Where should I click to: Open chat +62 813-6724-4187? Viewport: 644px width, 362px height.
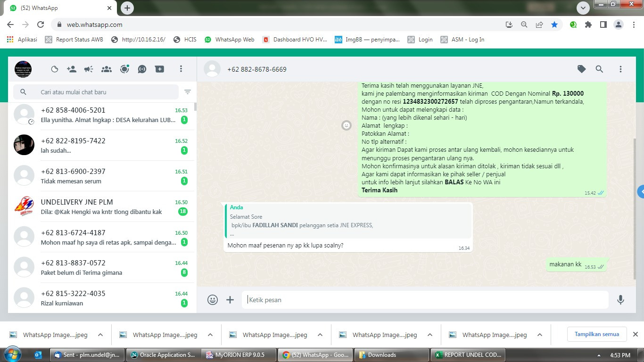click(x=102, y=237)
